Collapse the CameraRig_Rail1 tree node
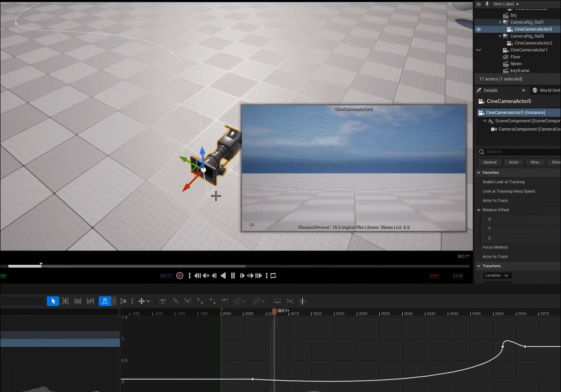This screenshot has height=392, width=561. click(x=500, y=22)
